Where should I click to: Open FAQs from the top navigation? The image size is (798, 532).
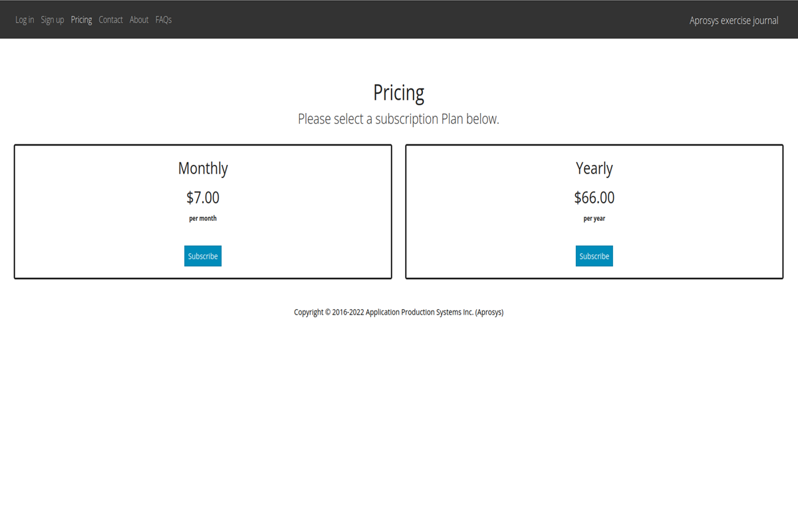164,20
